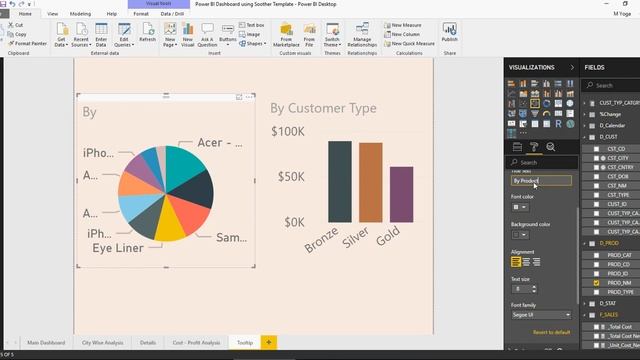Open the Buttons insert menu
This screenshot has width=640, height=360.
click(228, 35)
